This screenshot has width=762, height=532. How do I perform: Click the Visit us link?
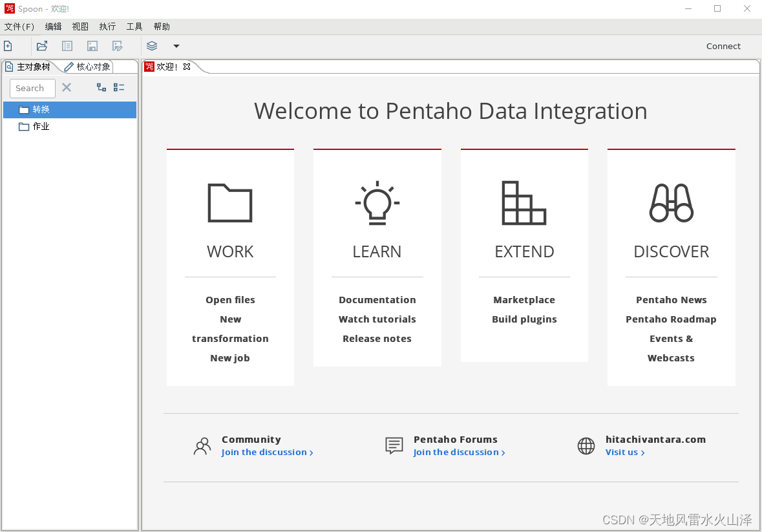pyautogui.click(x=625, y=452)
